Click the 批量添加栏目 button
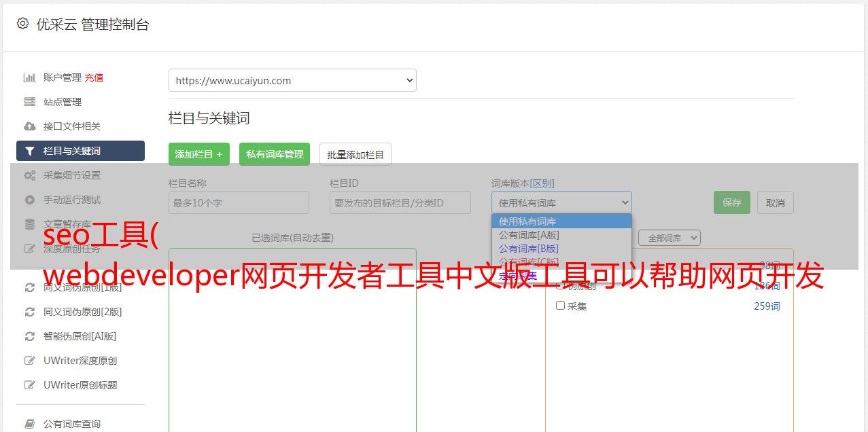Image resolution: width=868 pixels, height=432 pixels. click(x=355, y=154)
